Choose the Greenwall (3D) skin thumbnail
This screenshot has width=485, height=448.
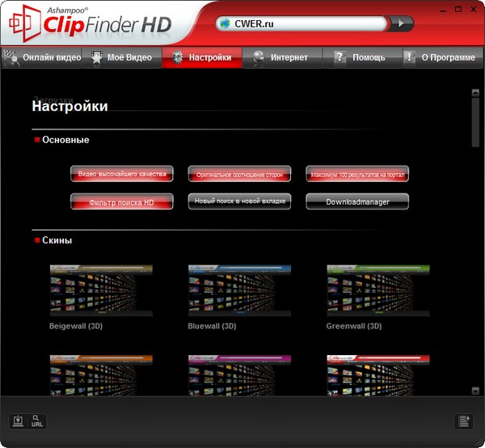pos(378,290)
